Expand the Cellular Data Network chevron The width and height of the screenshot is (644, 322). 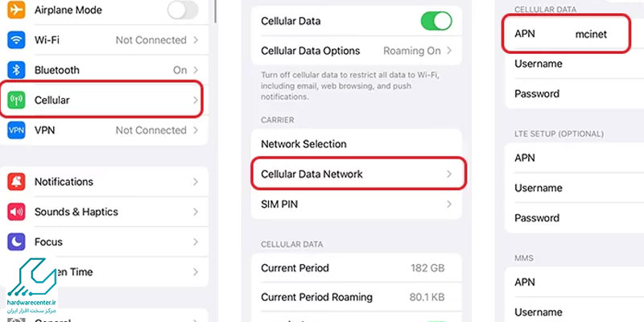449,174
